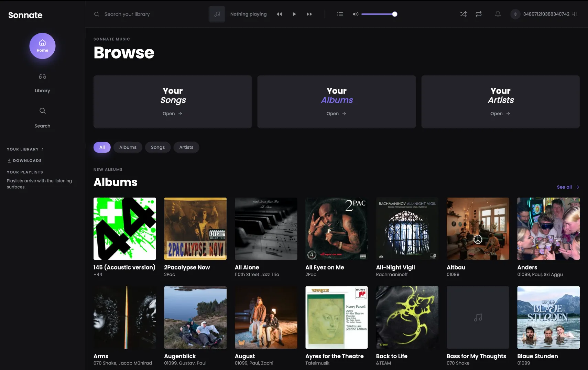Start playback with the play button

pyautogui.click(x=294, y=14)
